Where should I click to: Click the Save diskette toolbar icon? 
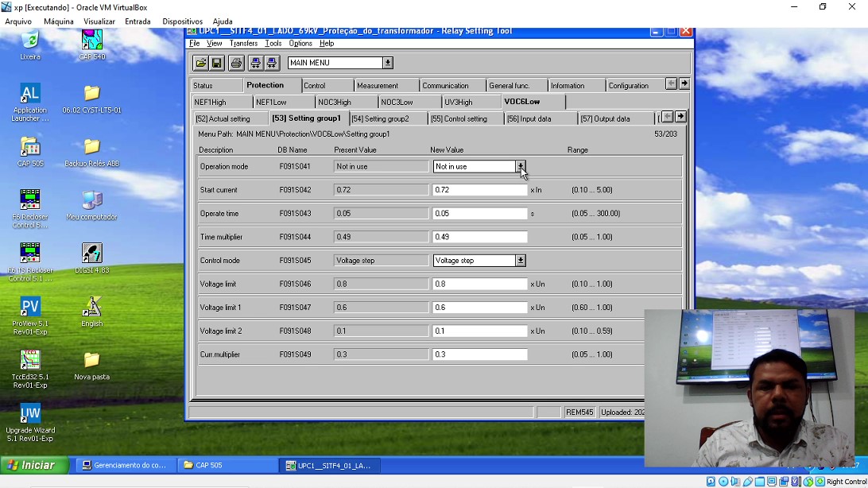click(x=216, y=63)
